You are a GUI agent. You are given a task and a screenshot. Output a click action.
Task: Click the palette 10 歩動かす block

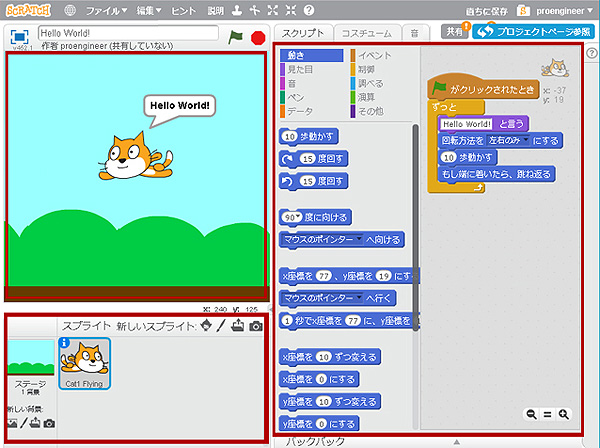coord(309,137)
